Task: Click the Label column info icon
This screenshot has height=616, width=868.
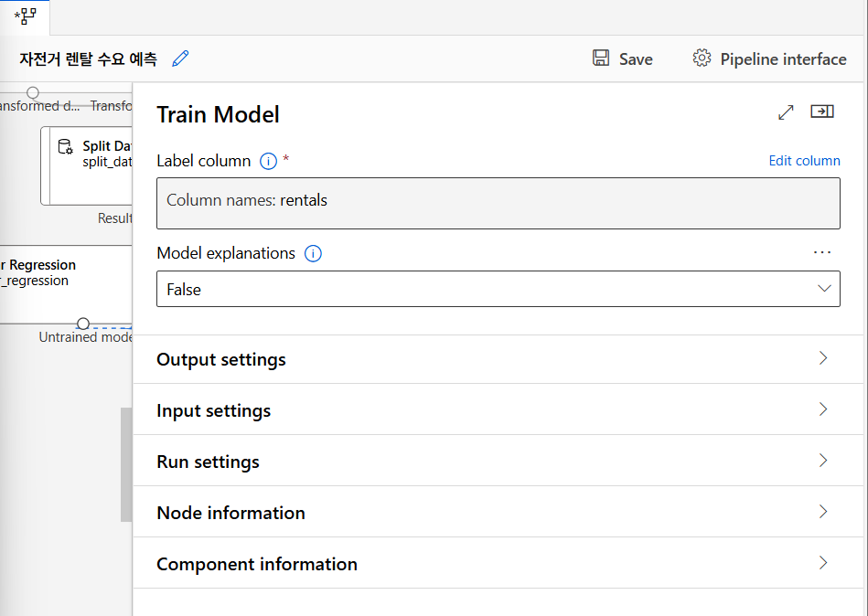Action: click(x=268, y=161)
